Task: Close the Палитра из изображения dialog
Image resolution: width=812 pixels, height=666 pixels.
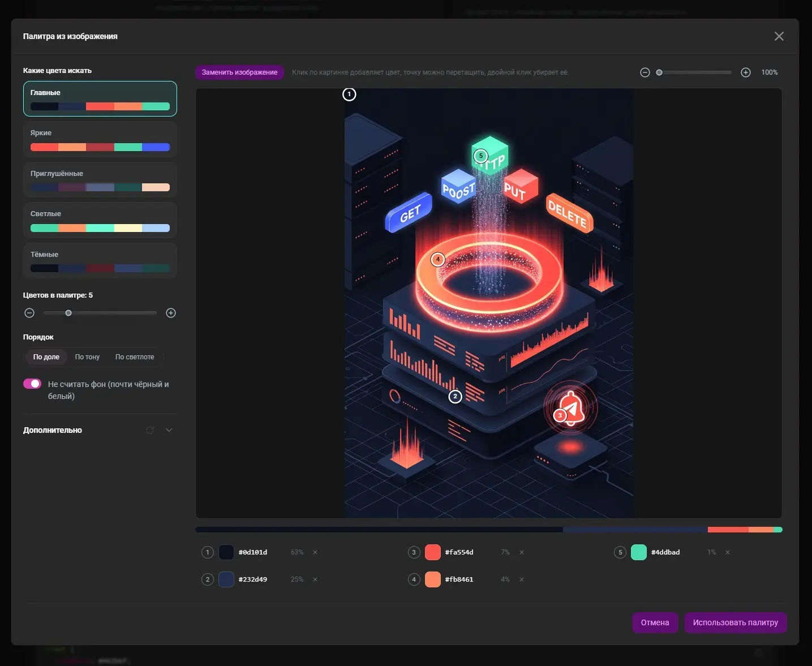Action: [779, 36]
